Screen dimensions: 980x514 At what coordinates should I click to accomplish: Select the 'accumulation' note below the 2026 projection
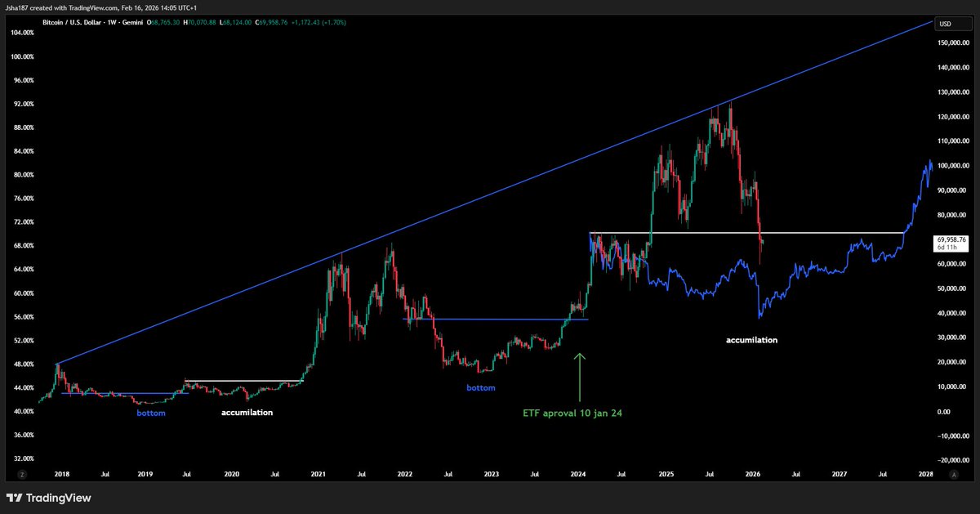click(751, 339)
